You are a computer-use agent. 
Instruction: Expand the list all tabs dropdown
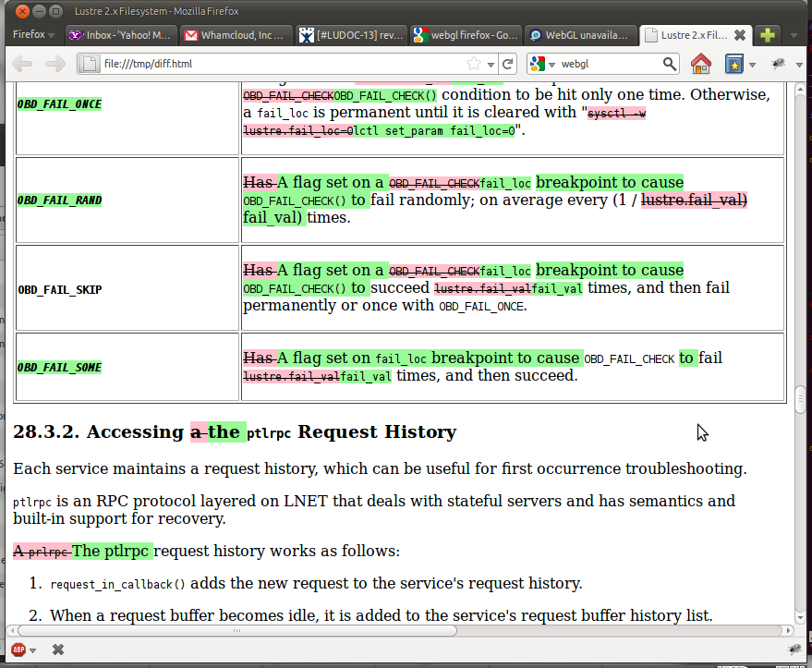(794, 35)
